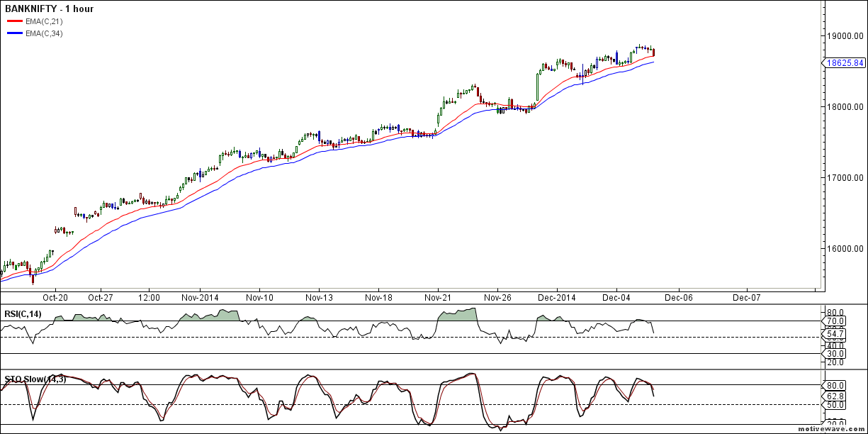
Task: Click the latest red candlestick on chart
Action: [653, 52]
